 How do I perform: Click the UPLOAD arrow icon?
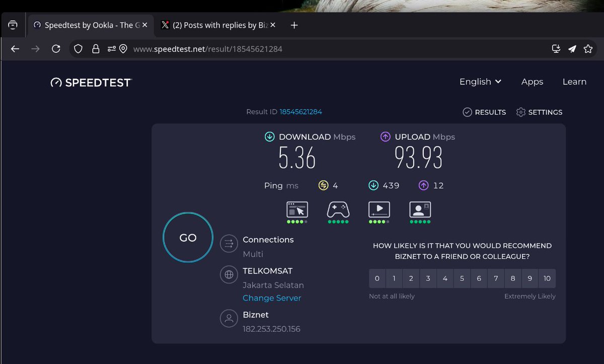[386, 137]
